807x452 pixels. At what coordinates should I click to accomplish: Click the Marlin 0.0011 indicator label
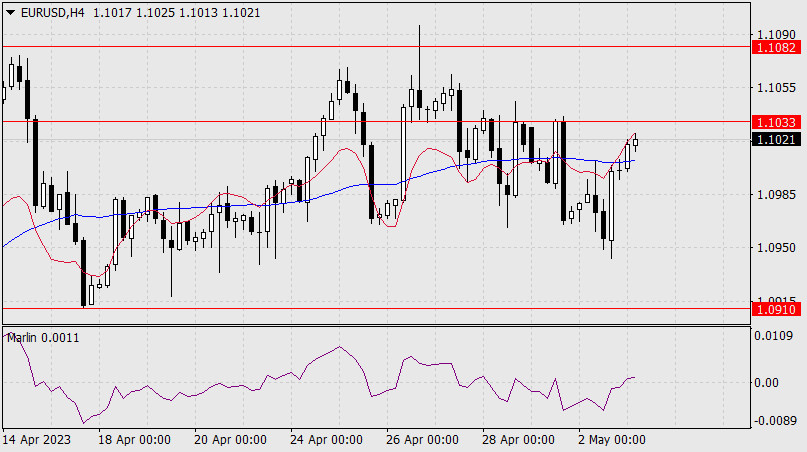(x=44, y=338)
